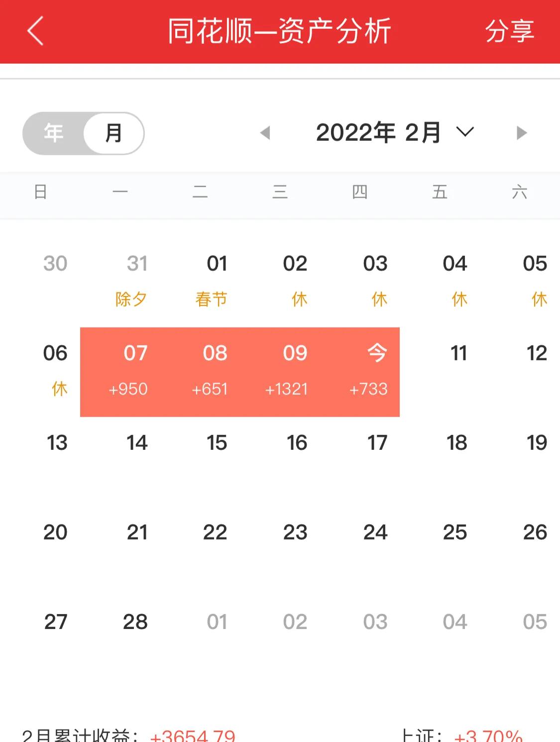Switch to 年 yearly view
The width and height of the screenshot is (560, 742).
(53, 133)
